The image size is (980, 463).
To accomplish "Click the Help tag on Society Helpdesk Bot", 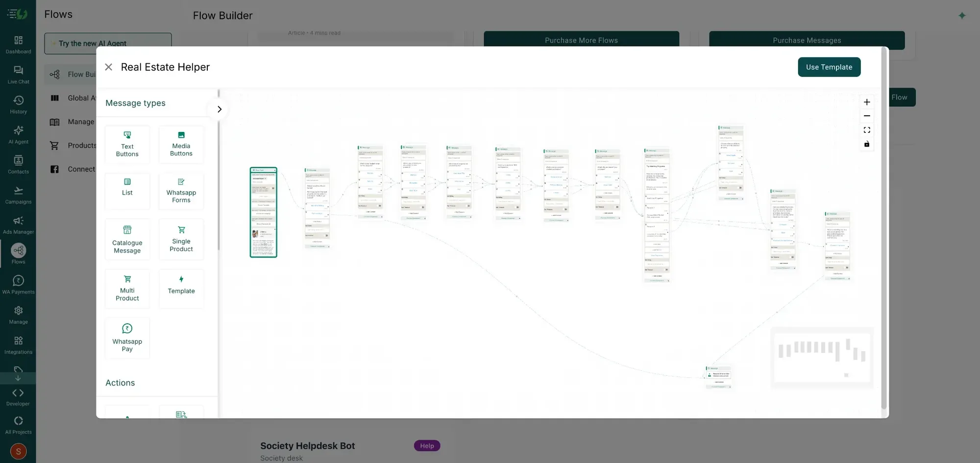I will click(427, 446).
